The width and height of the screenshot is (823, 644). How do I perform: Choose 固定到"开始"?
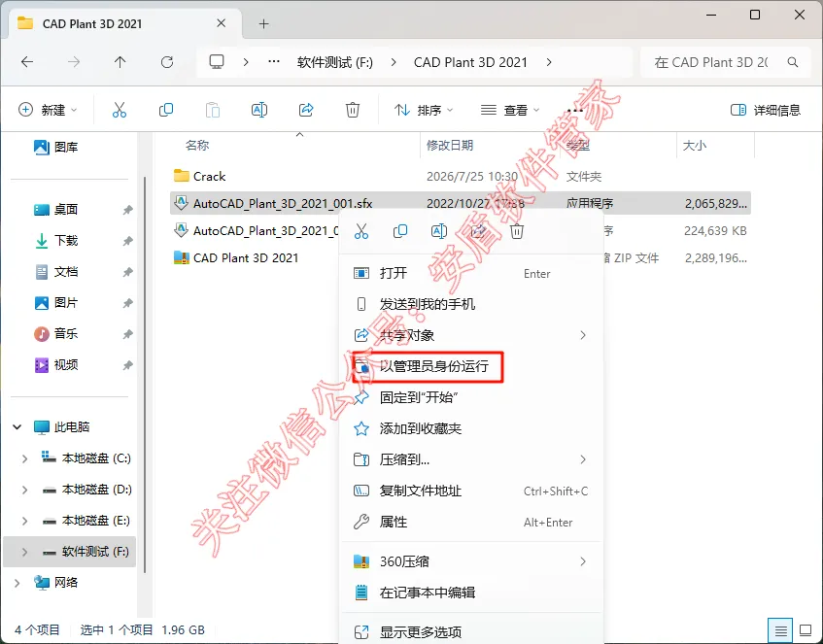coord(471,397)
